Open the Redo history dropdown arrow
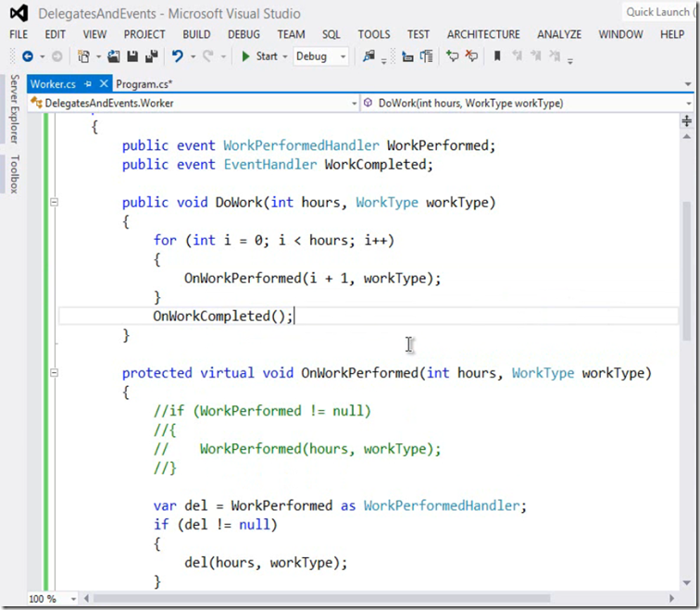Viewport: 700px width, 610px height. pyautogui.click(x=223, y=56)
